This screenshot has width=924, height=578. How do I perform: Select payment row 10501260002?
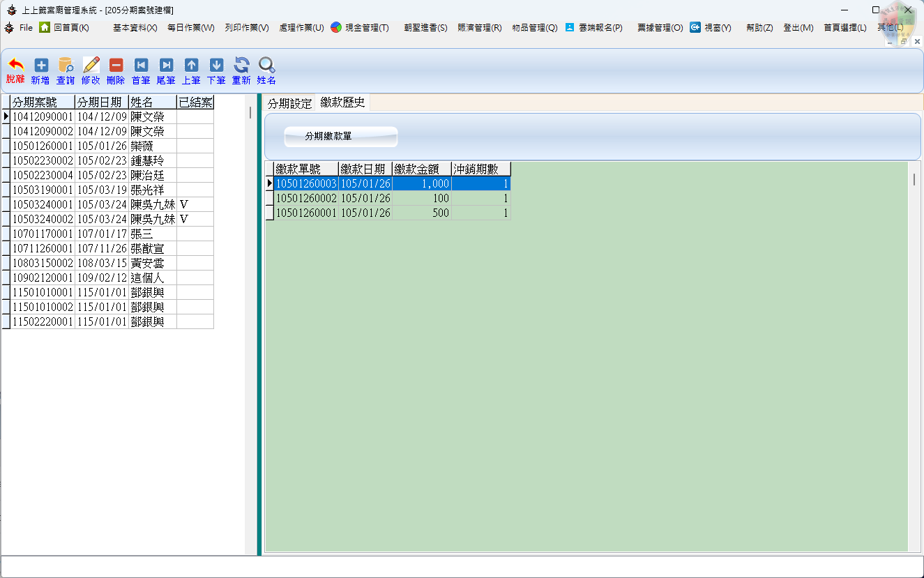tap(306, 198)
